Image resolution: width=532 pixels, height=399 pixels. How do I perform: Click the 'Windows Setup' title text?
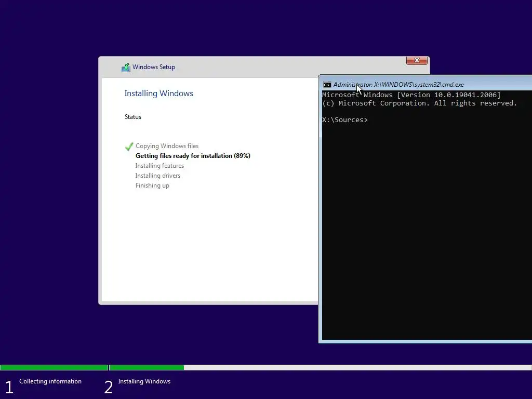click(154, 67)
